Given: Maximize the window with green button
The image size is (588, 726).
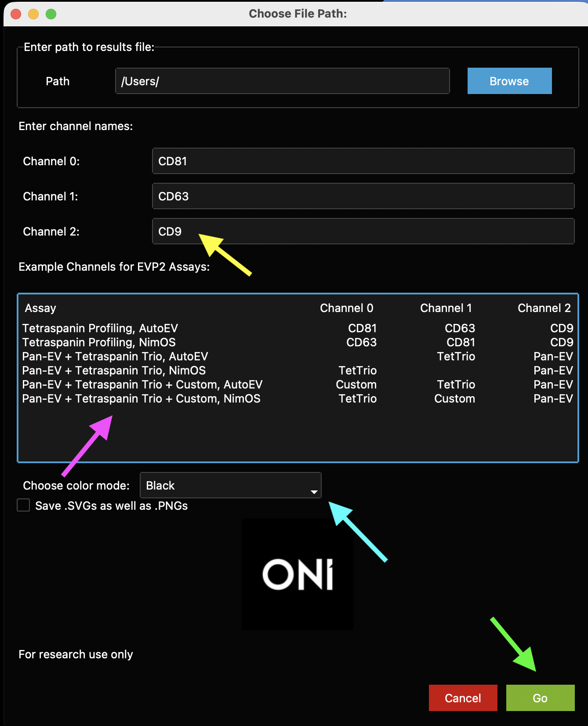Looking at the screenshot, I should pyautogui.click(x=51, y=14).
